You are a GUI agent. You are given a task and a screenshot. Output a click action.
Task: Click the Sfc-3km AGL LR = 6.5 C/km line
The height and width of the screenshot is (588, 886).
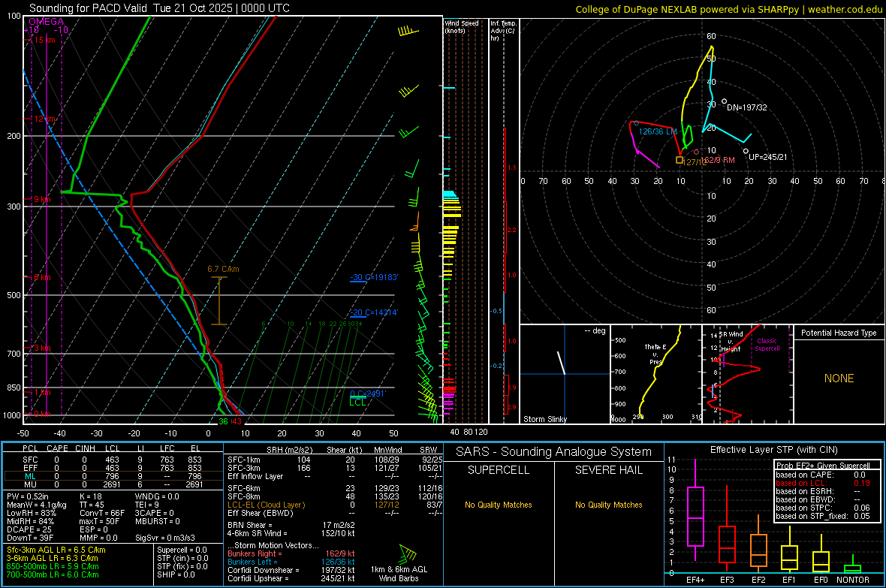56,550
